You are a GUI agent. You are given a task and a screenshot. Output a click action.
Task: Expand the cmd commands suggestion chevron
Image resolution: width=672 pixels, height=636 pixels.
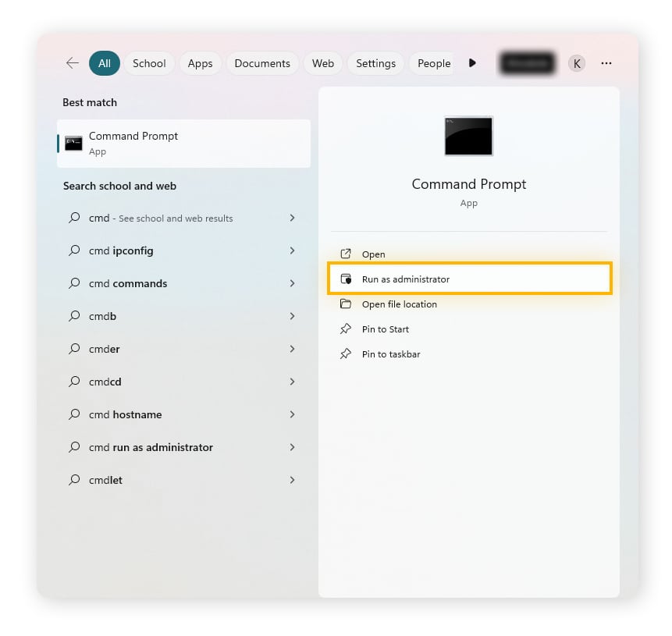pos(292,283)
